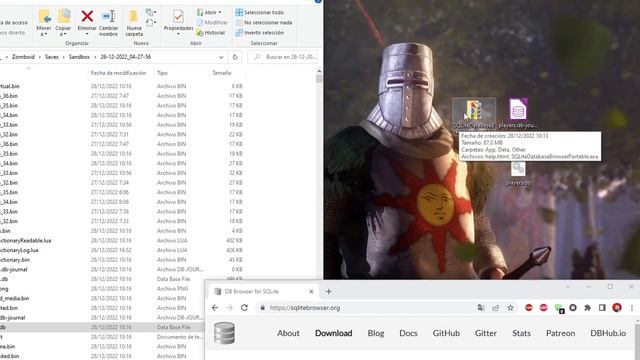
Task: Reload the sqlitebrowser.org page
Action: coord(244,308)
